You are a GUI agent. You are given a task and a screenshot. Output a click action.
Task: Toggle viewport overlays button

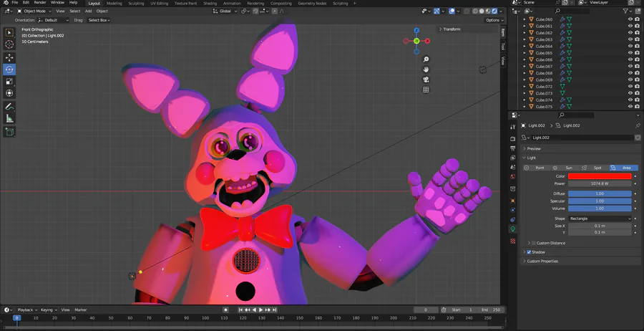pos(452,11)
